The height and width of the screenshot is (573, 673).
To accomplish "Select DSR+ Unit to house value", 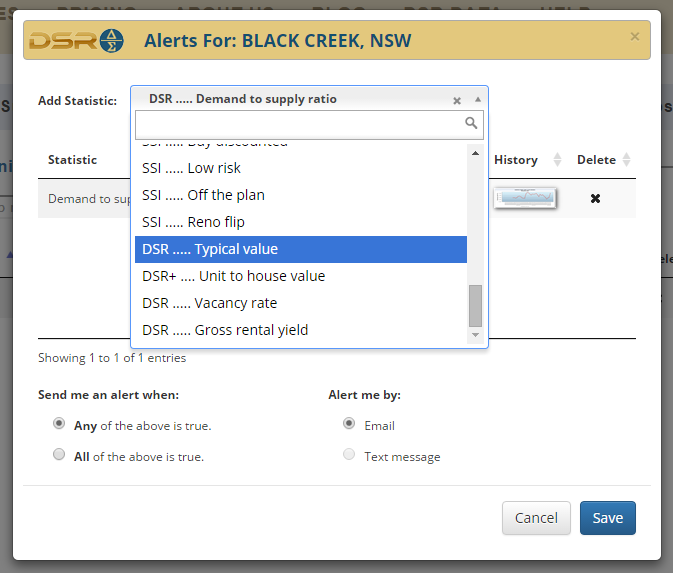I will [x=300, y=276].
